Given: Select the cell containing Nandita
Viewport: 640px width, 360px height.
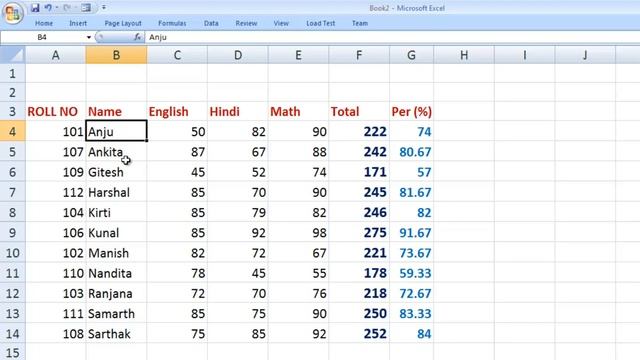Looking at the screenshot, I should tap(116, 273).
